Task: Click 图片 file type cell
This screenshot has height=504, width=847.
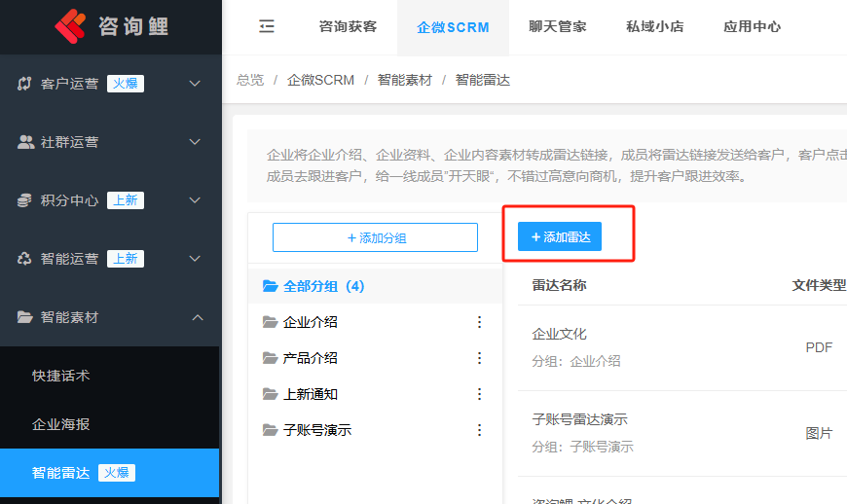Action: click(819, 433)
